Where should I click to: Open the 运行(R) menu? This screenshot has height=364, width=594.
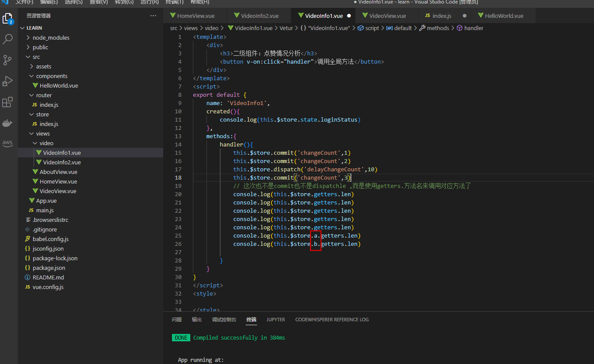point(149,2)
